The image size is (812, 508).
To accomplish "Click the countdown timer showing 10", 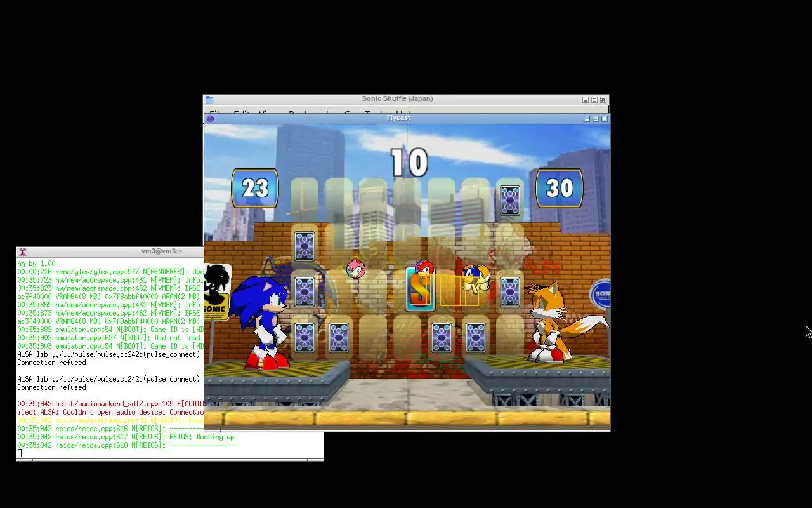I will click(409, 163).
